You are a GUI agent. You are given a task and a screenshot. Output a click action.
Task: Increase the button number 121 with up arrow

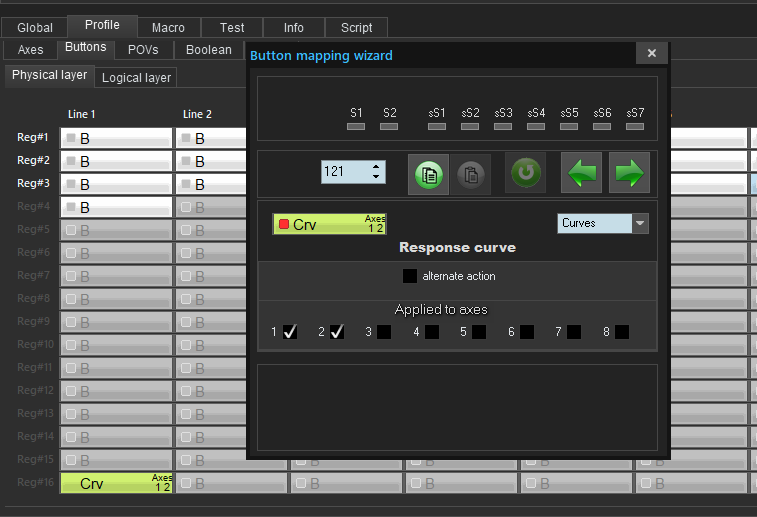[x=376, y=166]
